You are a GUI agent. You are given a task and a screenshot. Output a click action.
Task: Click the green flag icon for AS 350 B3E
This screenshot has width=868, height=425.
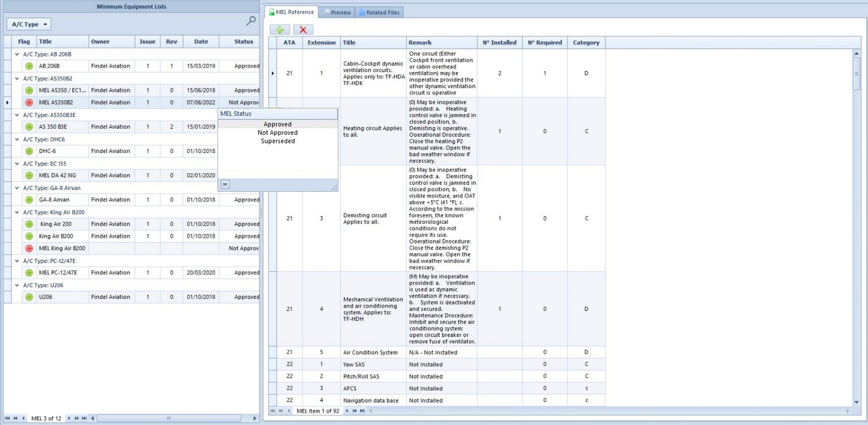[x=29, y=127]
